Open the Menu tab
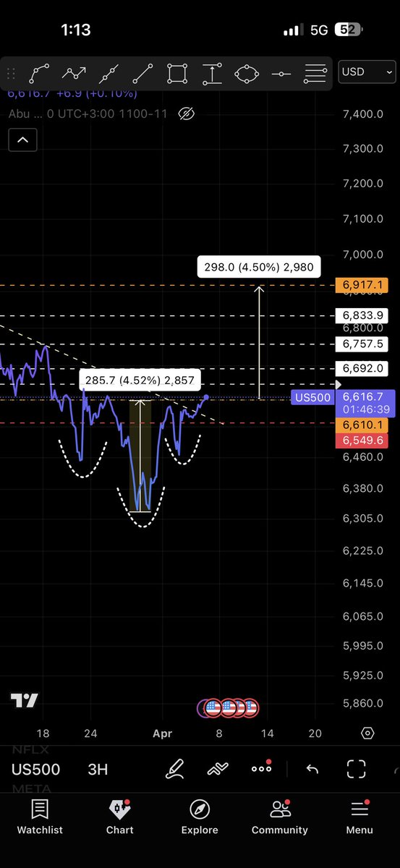This screenshot has width=400, height=868. (359, 817)
